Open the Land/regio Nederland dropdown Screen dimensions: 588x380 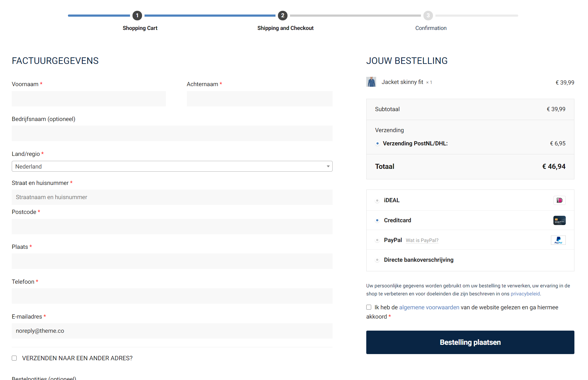pyautogui.click(x=172, y=166)
